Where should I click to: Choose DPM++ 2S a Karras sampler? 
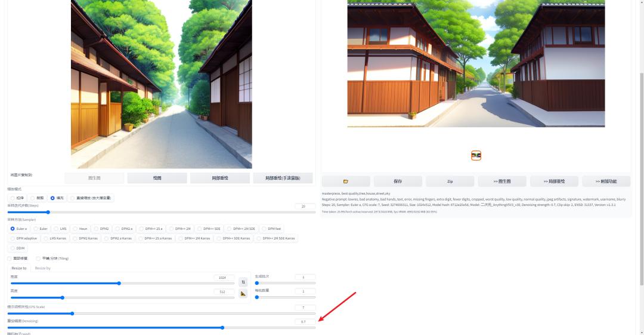[x=155, y=238]
